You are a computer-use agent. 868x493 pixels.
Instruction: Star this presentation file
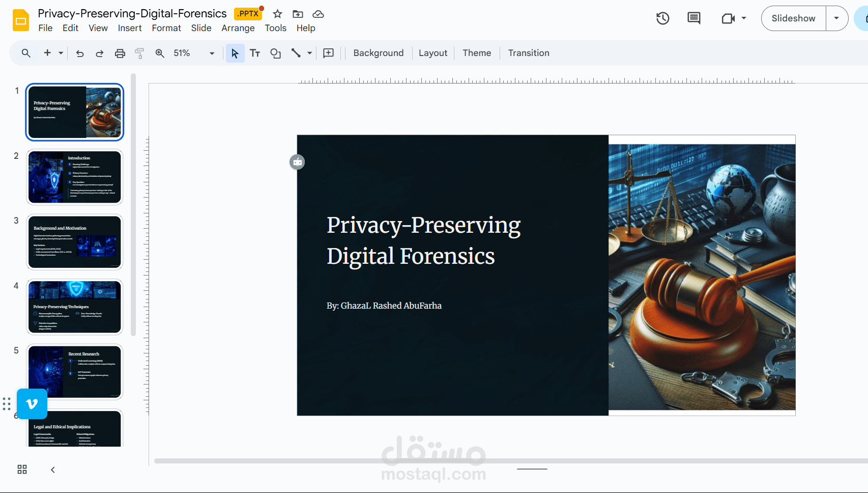pos(277,14)
